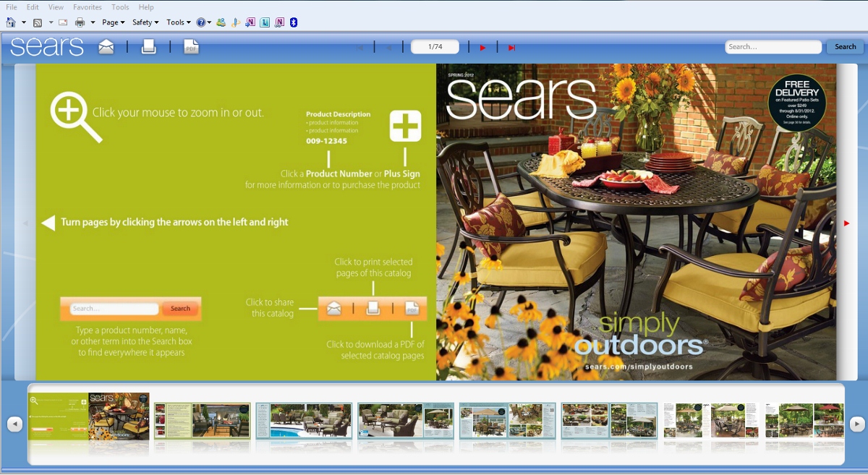The image size is (868, 475).
Task: Select the second spread thumbnail
Action: pyautogui.click(x=203, y=420)
